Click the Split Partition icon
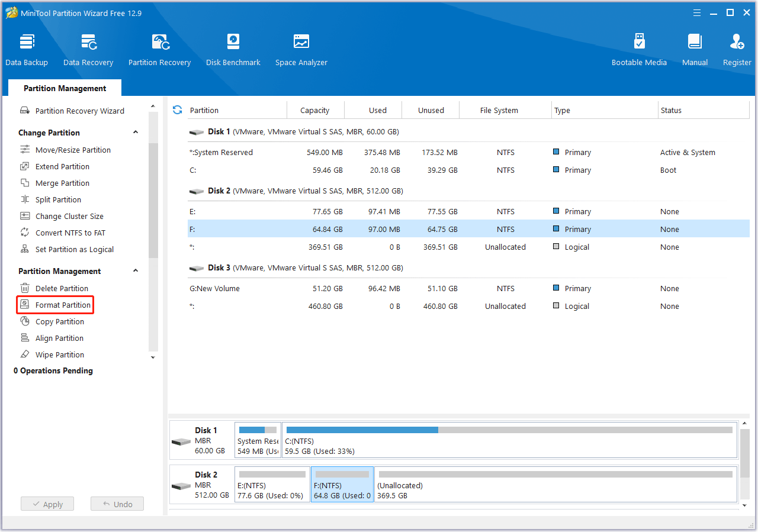The height and width of the screenshot is (532, 758). tap(25, 199)
